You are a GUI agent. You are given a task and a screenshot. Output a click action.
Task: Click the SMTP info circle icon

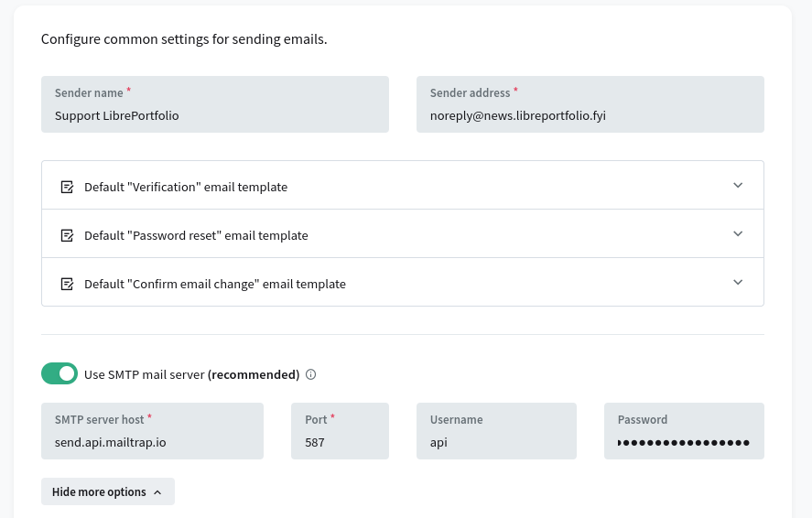click(310, 374)
